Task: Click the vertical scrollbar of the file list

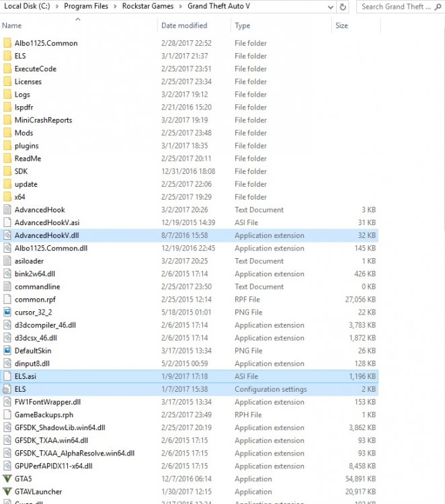Action: [x=444, y=128]
